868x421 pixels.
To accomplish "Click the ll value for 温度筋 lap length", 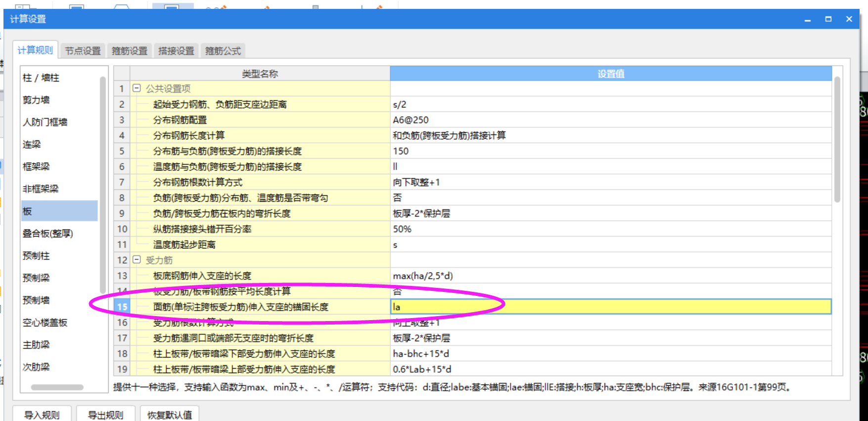I will pyautogui.click(x=611, y=167).
